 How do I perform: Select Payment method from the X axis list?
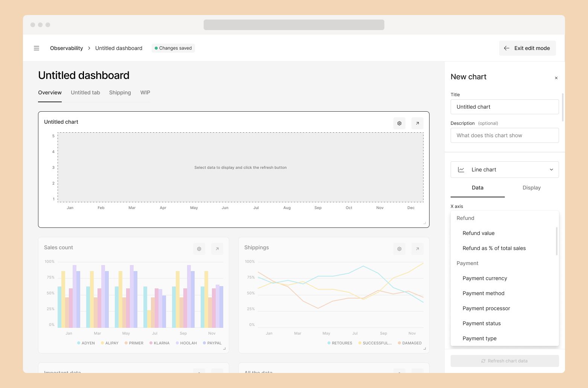[483, 293]
